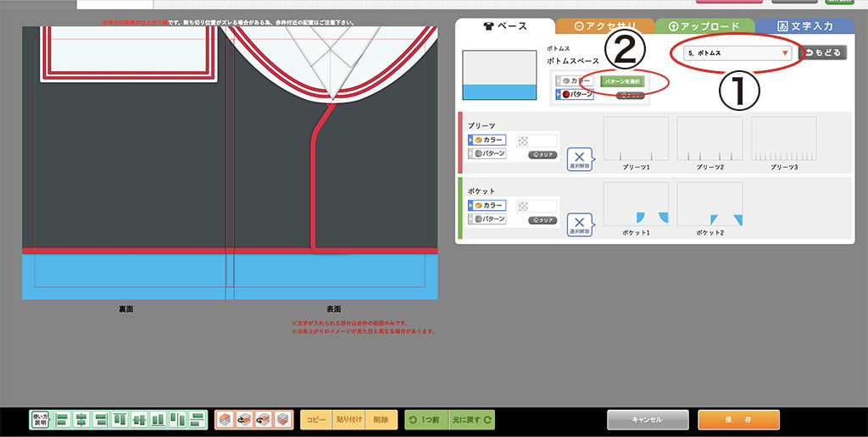This screenshot has height=437, width=868.
Task: Click the 貼り付け paste button
Action: pyautogui.click(x=348, y=420)
